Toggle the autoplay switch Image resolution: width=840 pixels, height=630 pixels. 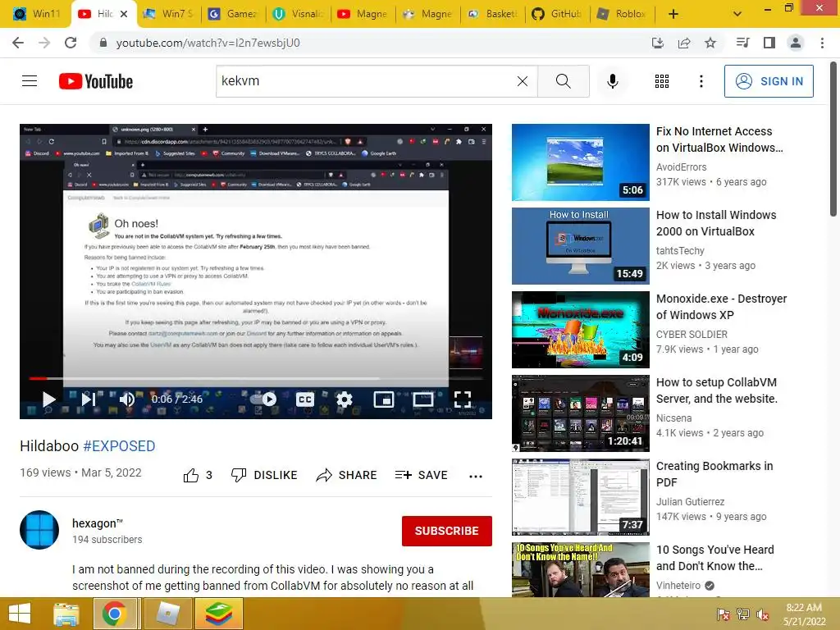[x=263, y=399]
